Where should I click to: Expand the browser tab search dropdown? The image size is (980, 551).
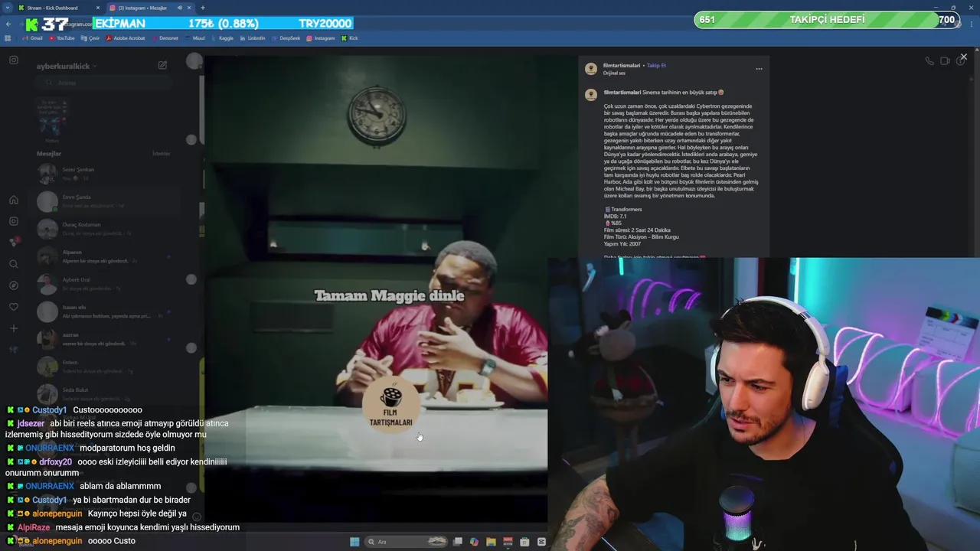pos(7,8)
